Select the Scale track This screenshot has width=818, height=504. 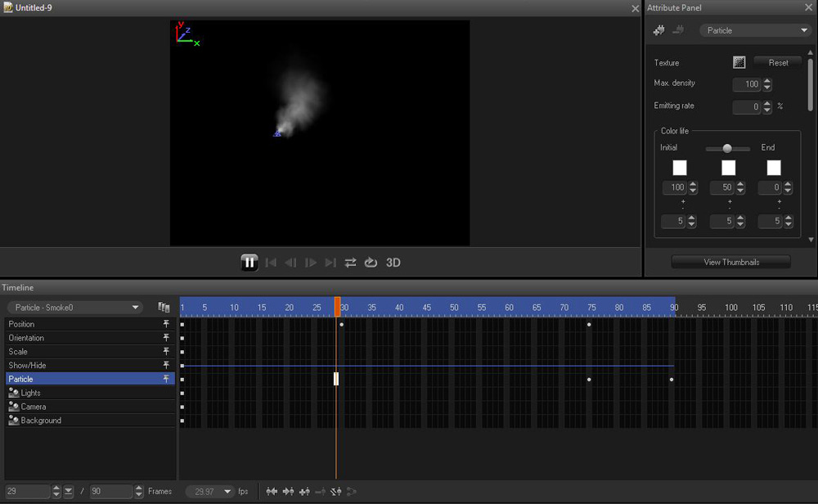[90, 351]
